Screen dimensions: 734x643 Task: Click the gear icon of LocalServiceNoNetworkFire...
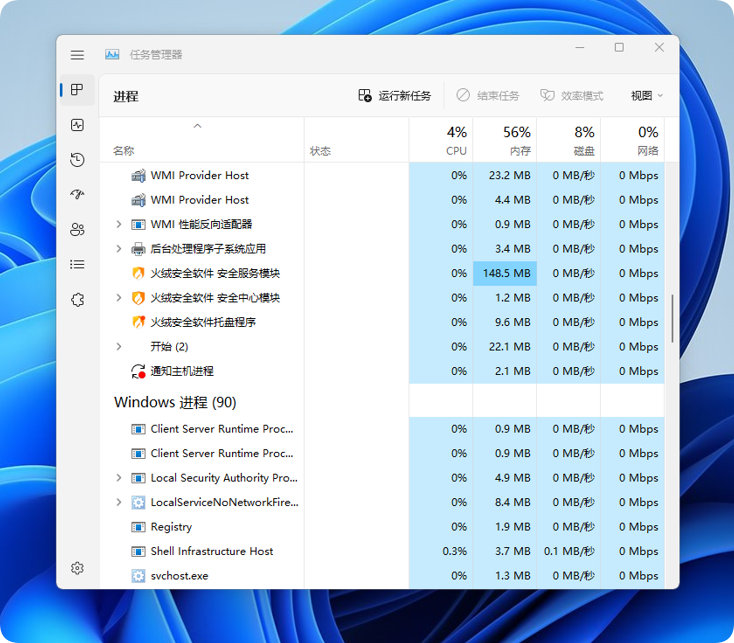pos(138,502)
